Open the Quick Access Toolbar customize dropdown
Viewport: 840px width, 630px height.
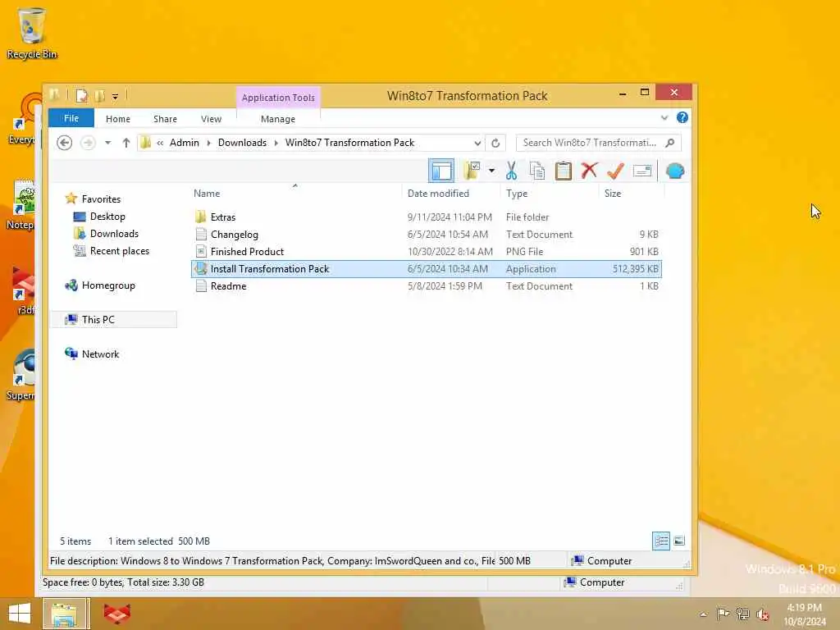click(x=115, y=97)
